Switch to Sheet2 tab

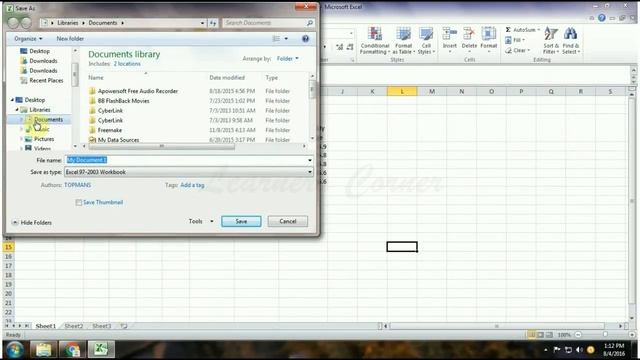(74, 326)
